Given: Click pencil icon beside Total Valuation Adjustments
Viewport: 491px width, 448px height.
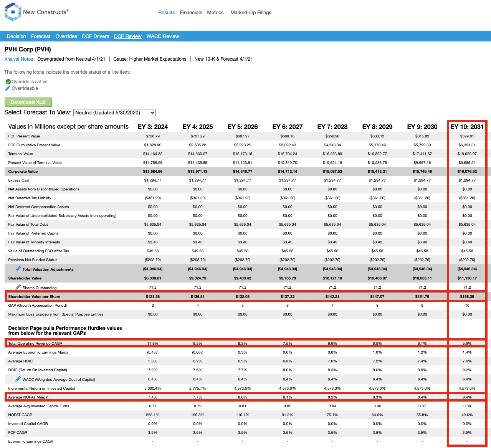Looking at the screenshot, I should pyautogui.click(x=18, y=269).
